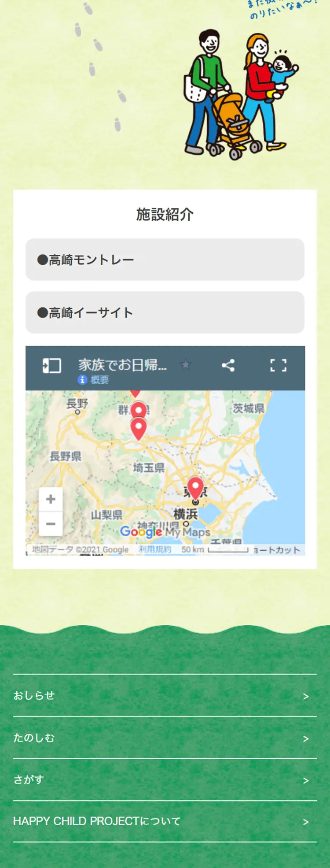Expand the 高崎モントレー facility entry
Viewport: 330px width, 868px height.
(165, 260)
